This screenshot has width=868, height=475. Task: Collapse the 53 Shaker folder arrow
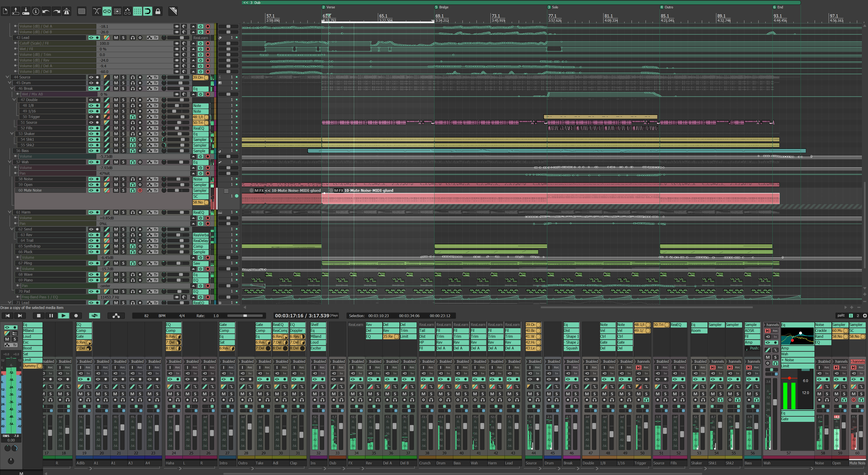(x=12, y=134)
